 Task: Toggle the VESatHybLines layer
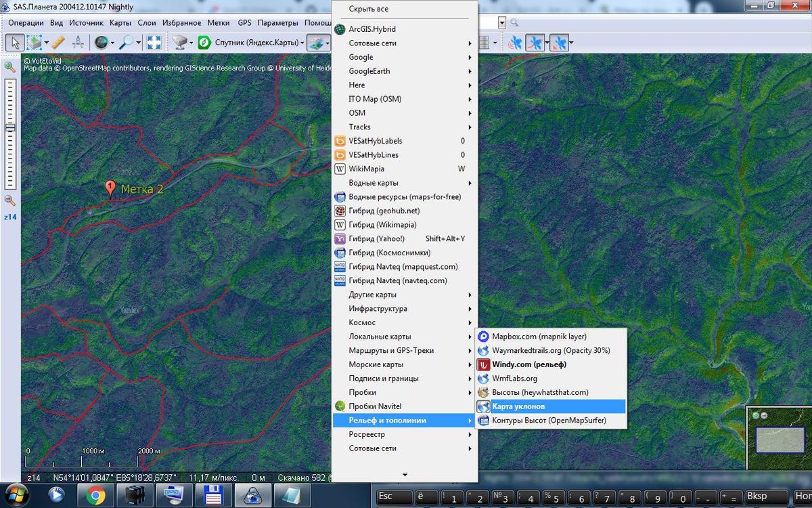coord(405,155)
